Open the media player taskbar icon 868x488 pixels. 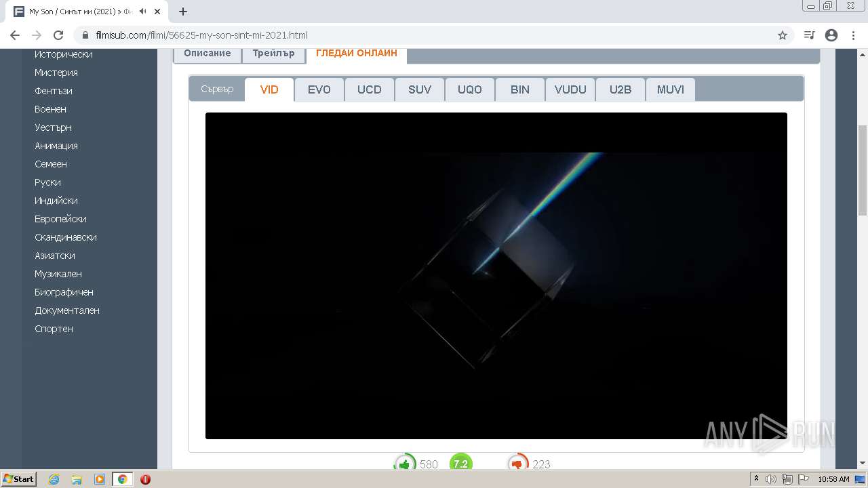click(100, 479)
